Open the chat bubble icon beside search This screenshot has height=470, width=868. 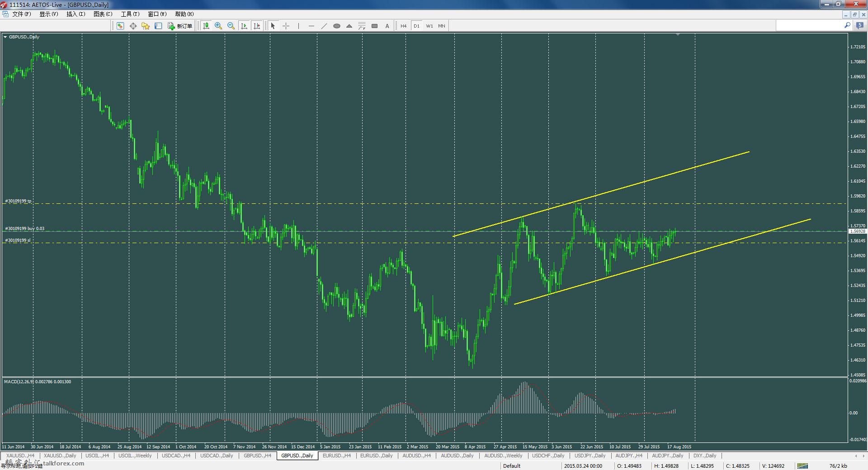[859, 26]
